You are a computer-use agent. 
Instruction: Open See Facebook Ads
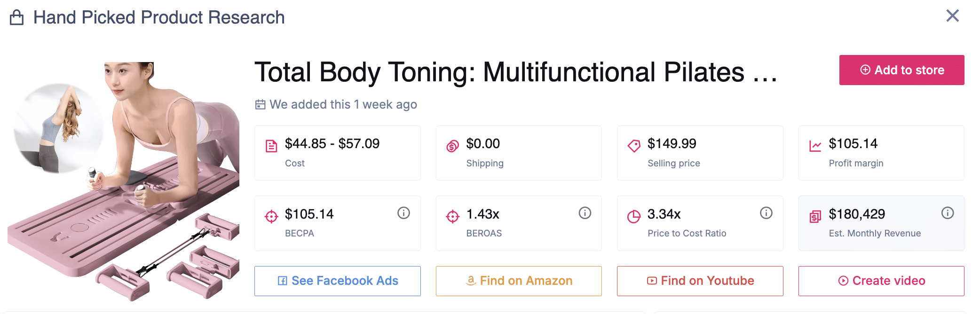click(338, 281)
